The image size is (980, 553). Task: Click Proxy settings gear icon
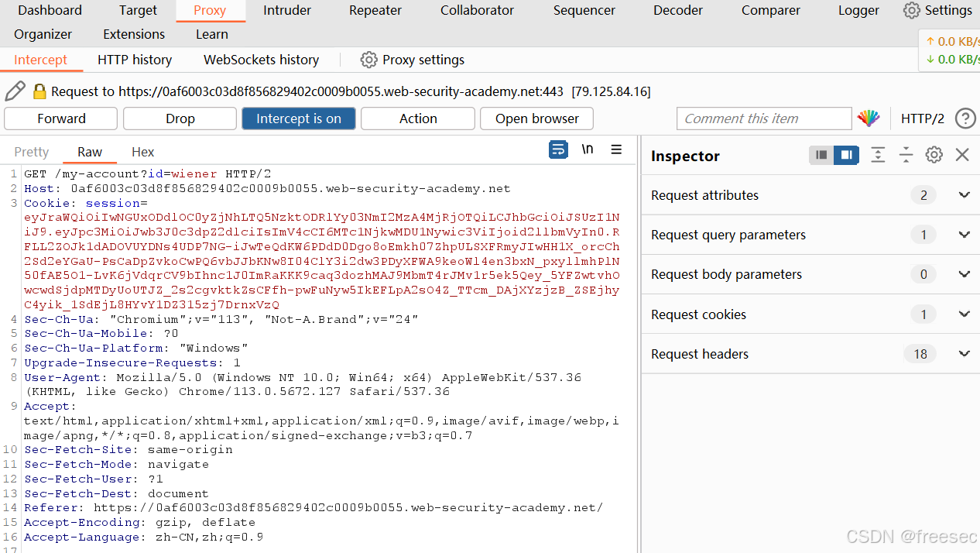point(369,60)
